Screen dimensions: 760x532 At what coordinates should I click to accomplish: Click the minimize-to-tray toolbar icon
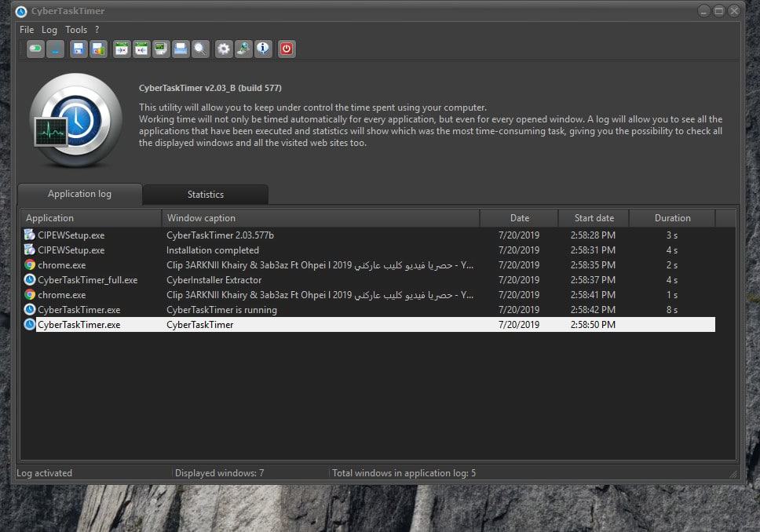(55, 49)
